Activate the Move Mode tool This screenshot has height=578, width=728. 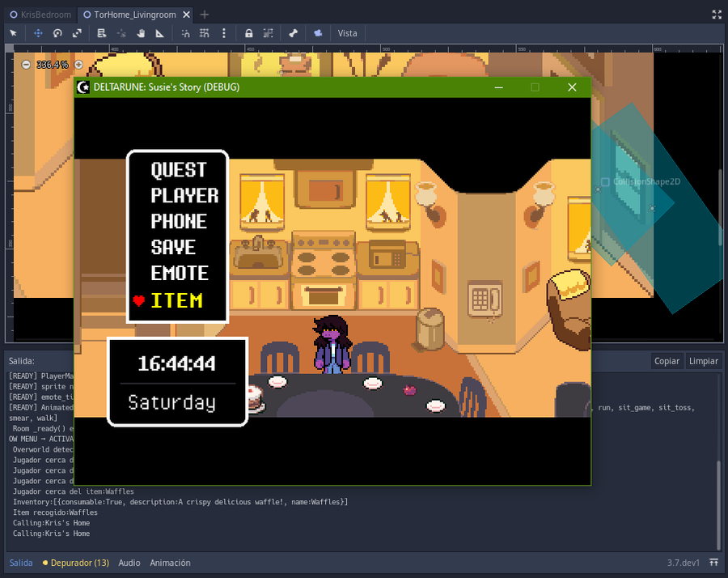(38, 33)
